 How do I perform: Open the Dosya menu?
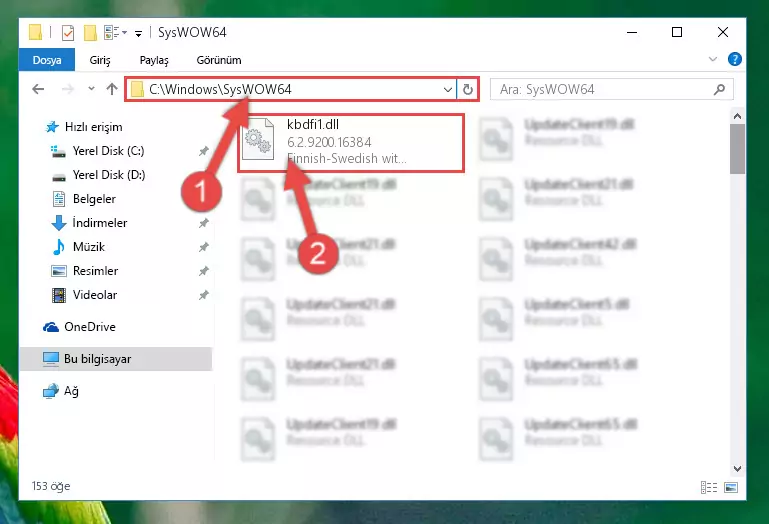[47, 60]
